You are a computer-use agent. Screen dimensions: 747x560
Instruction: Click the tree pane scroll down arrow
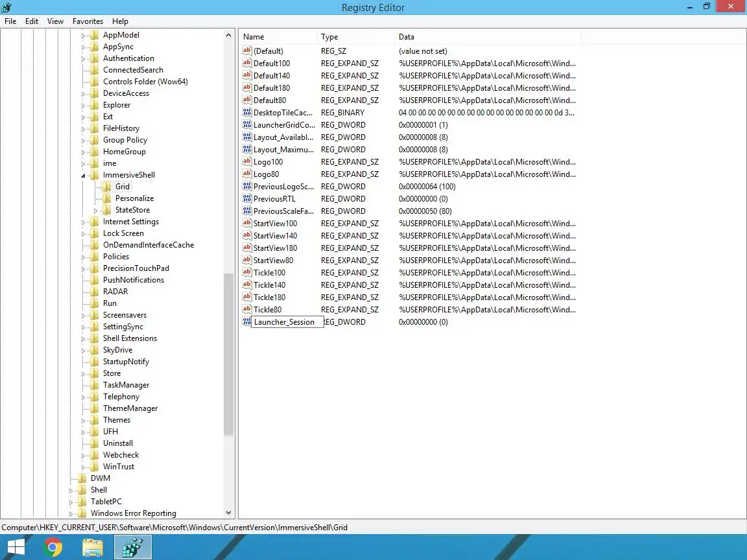229,513
